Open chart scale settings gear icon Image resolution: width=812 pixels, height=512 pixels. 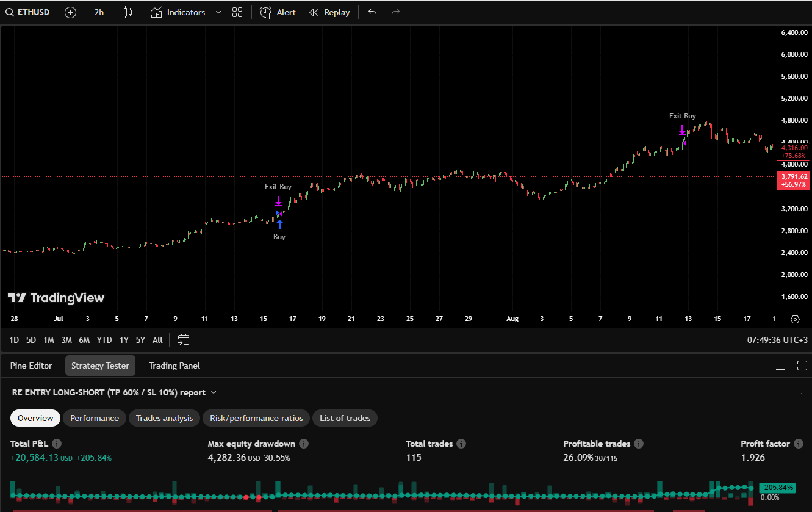pyautogui.click(x=794, y=319)
